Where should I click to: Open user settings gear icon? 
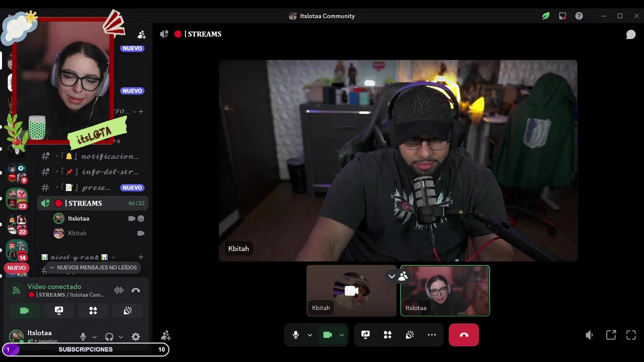click(x=135, y=337)
